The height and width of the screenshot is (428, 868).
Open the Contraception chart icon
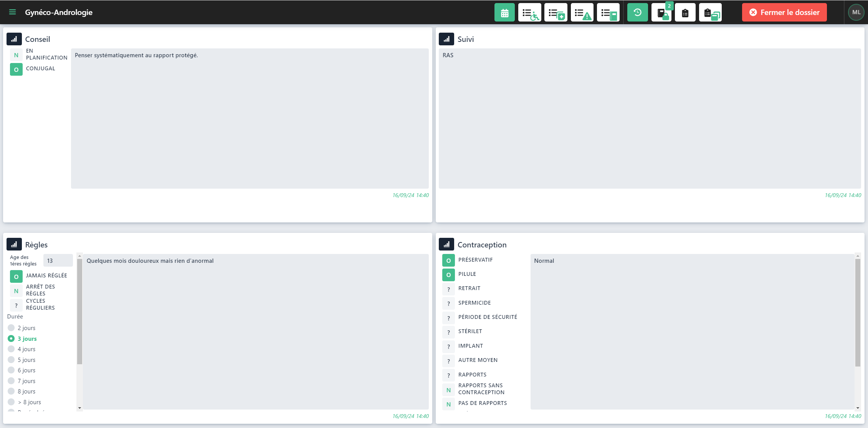click(446, 244)
